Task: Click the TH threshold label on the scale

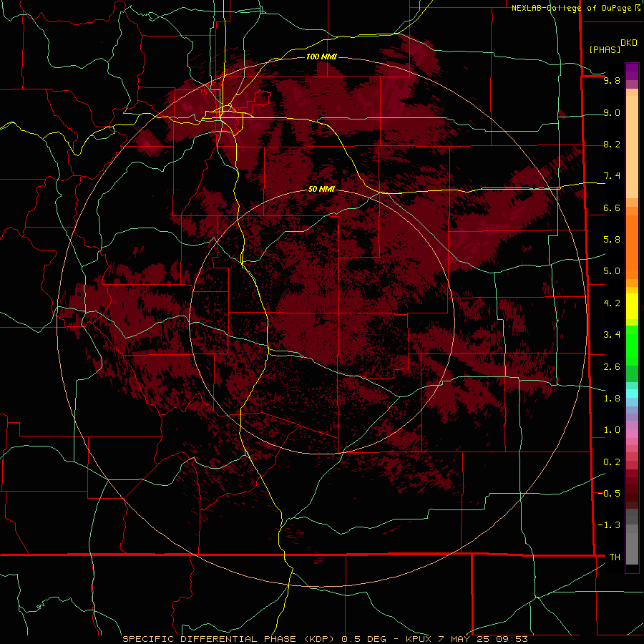Action: [615, 557]
